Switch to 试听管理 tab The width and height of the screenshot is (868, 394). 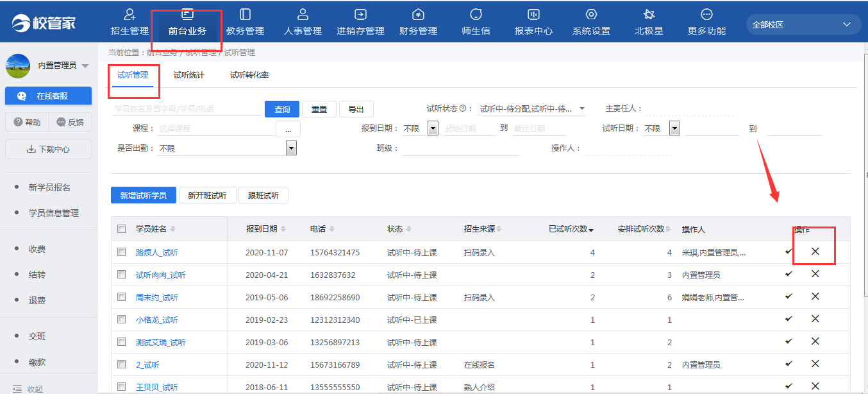point(133,75)
